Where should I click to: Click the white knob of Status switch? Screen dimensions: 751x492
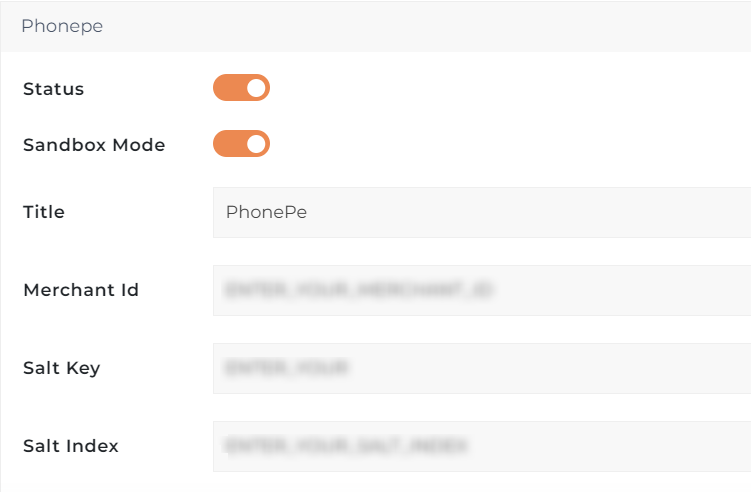pos(257,88)
